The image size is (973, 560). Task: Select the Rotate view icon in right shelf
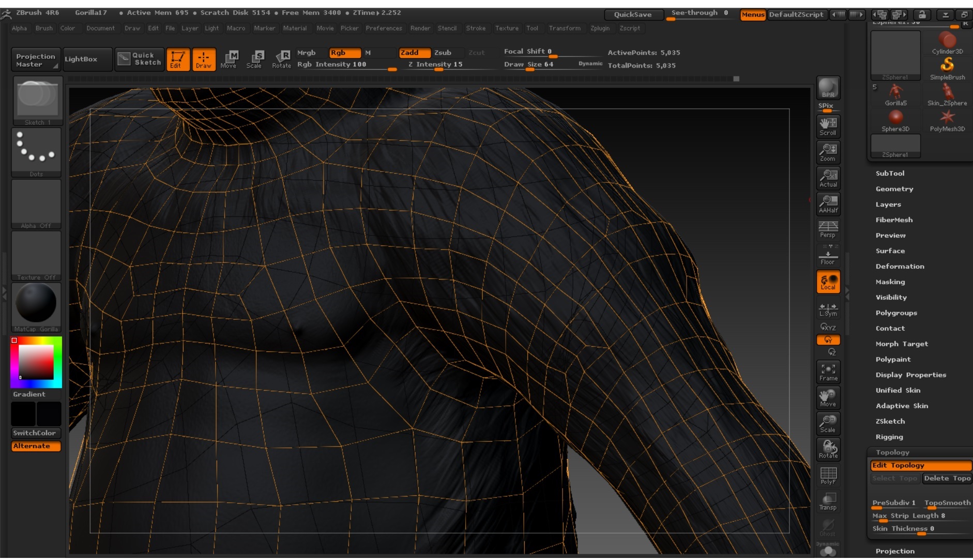828,449
